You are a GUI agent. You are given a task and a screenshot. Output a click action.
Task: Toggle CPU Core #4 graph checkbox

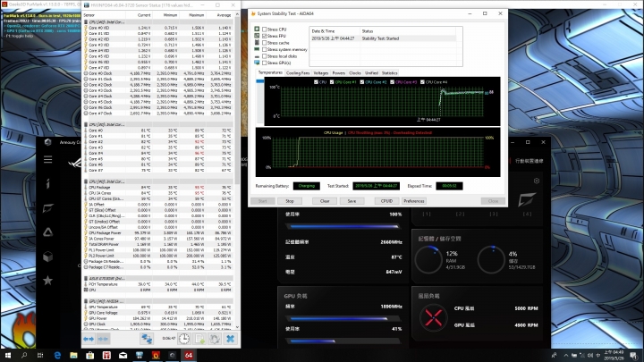point(422,82)
